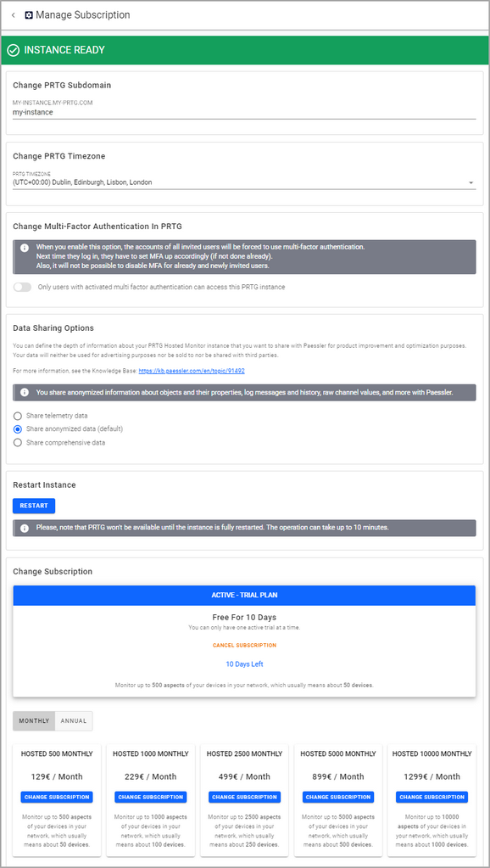The image size is (490, 868).
Task: Click the timezone dropdown arrow
Action: coord(471,182)
